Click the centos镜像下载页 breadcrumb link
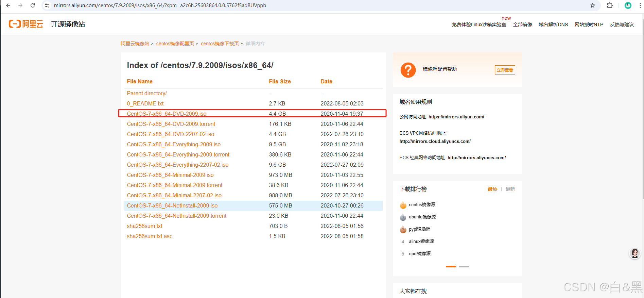 [220, 44]
